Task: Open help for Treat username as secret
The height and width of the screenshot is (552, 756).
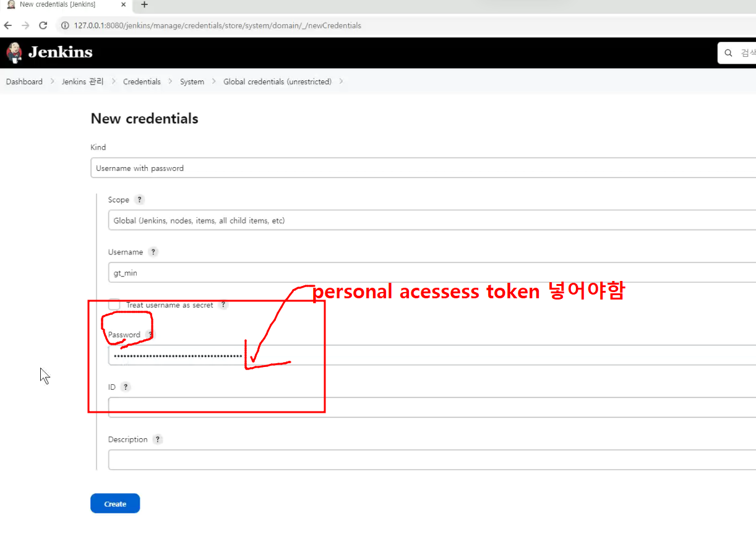Action: click(x=223, y=305)
